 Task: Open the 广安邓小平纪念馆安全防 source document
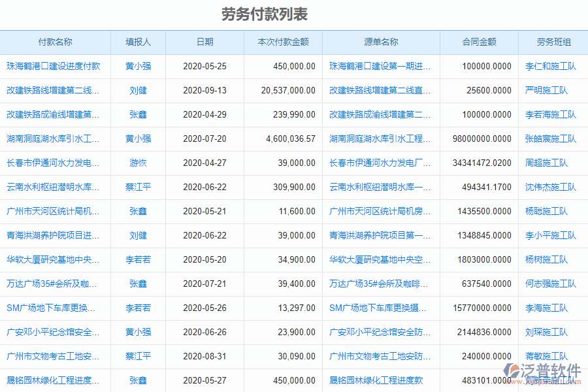coord(380,332)
